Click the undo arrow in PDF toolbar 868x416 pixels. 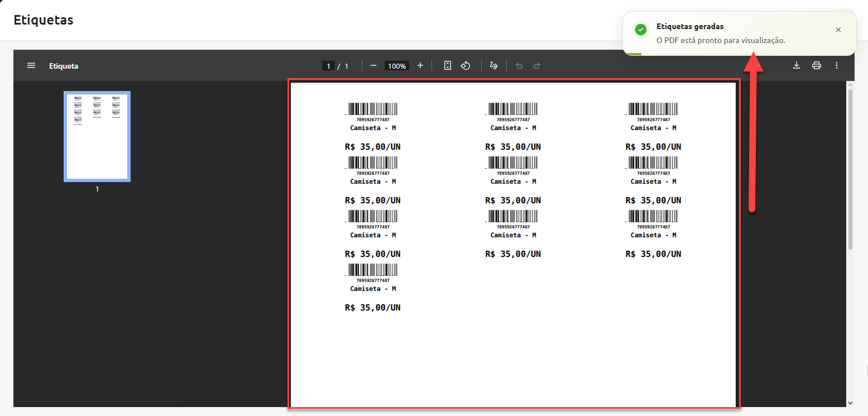click(x=519, y=66)
